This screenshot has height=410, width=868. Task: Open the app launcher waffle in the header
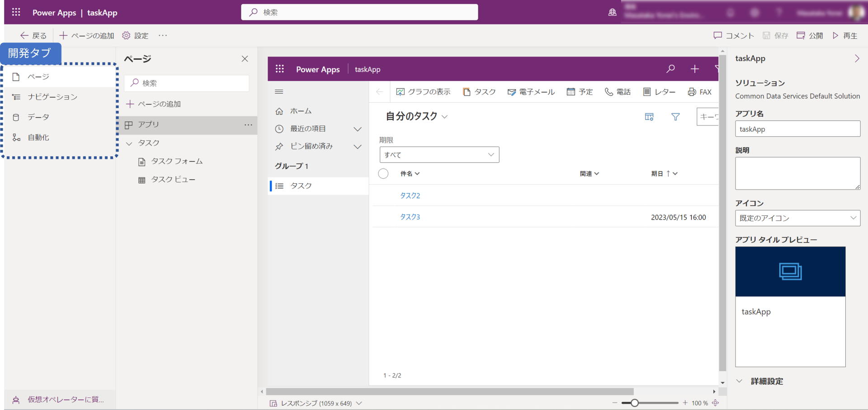click(16, 12)
